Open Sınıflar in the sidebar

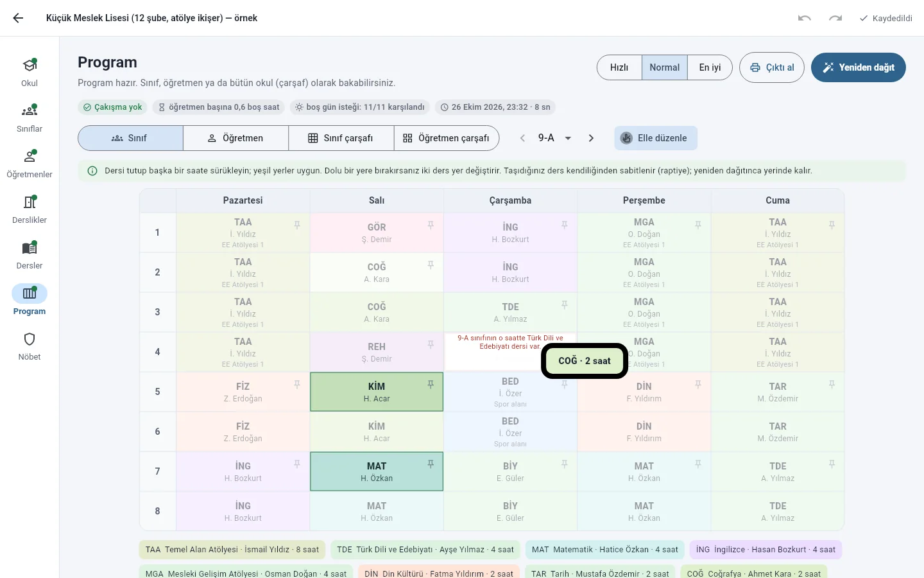coord(30,118)
